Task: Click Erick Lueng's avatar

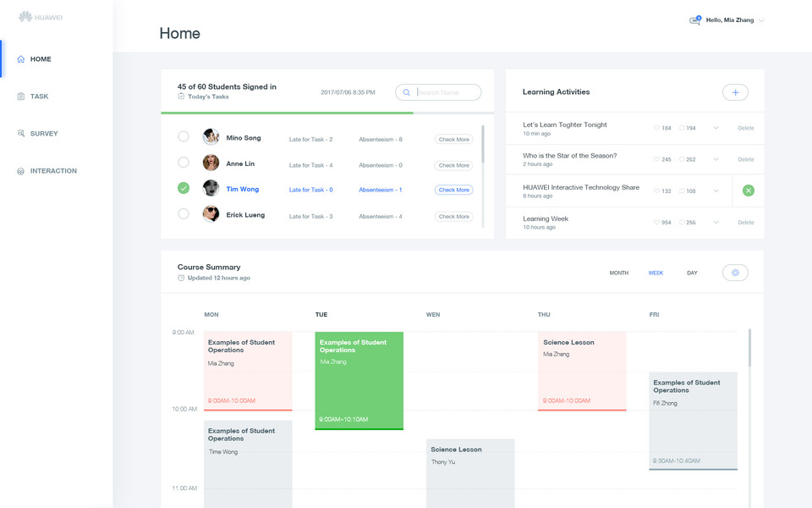Action: (x=211, y=213)
